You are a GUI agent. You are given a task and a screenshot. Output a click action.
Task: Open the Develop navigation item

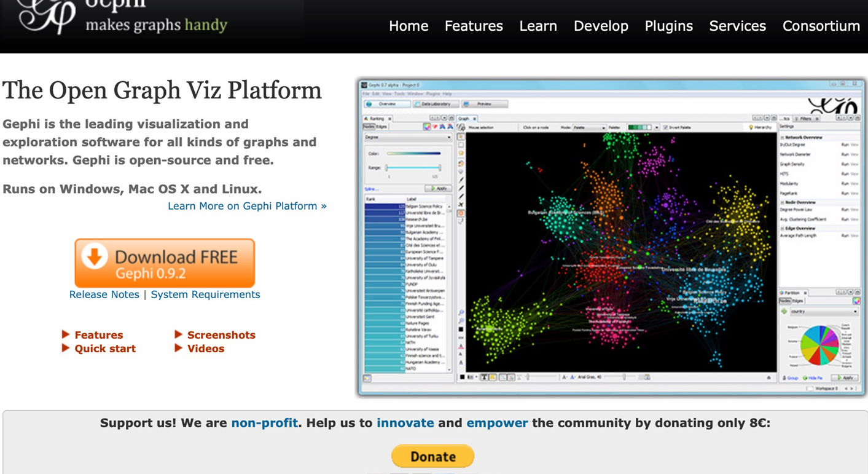click(601, 26)
